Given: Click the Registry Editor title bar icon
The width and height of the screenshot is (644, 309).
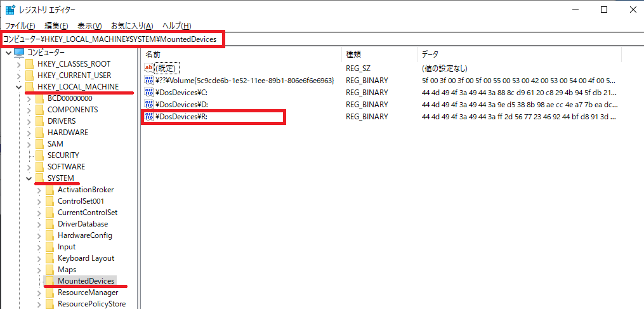Looking at the screenshot, I should click(10, 10).
